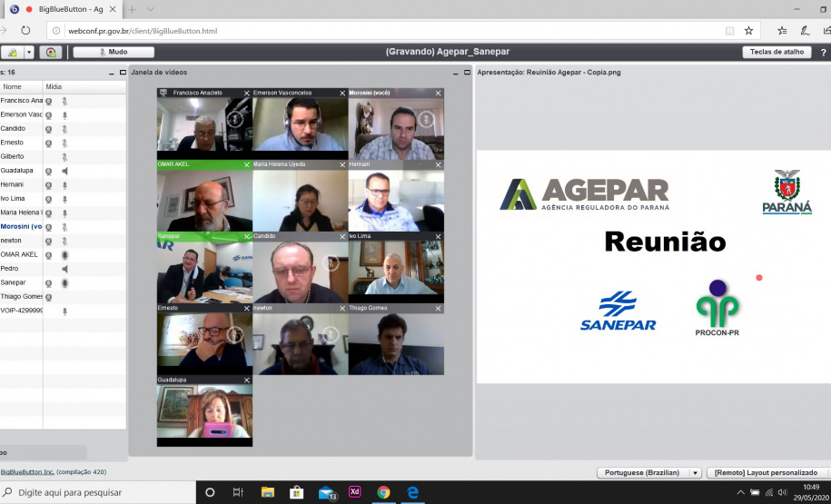Reload the page in the browser
Viewport: 831px width, 504px height.
click(x=25, y=31)
